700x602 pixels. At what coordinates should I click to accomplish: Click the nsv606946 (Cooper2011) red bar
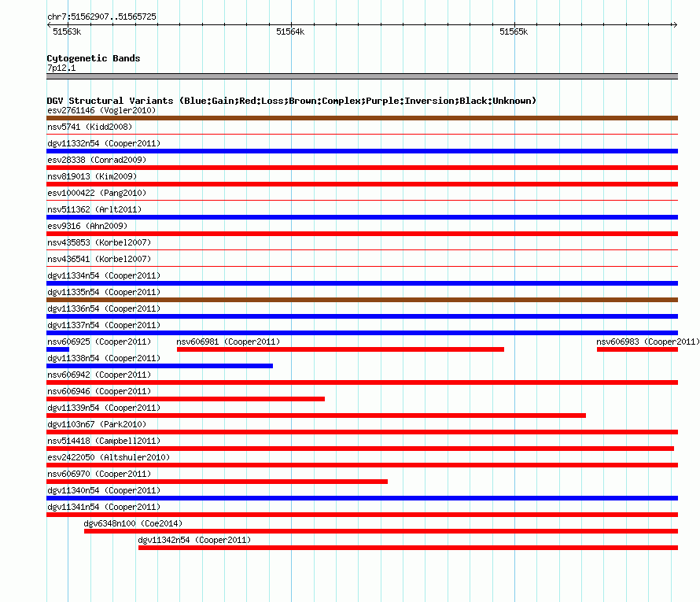pyautogui.click(x=186, y=399)
